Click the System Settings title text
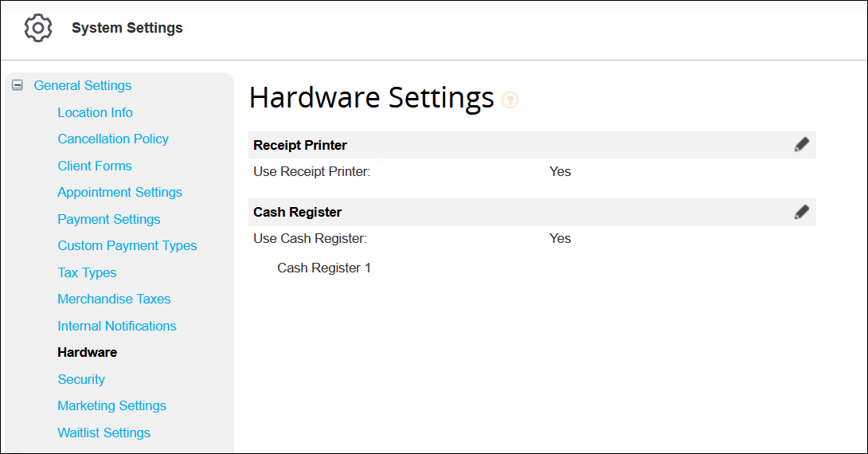This screenshot has height=454, width=868. tap(127, 28)
